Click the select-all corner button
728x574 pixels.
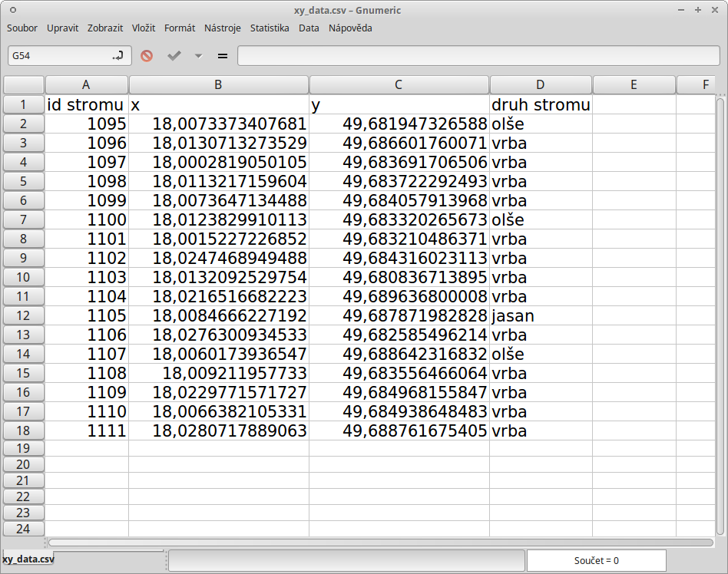click(24, 85)
